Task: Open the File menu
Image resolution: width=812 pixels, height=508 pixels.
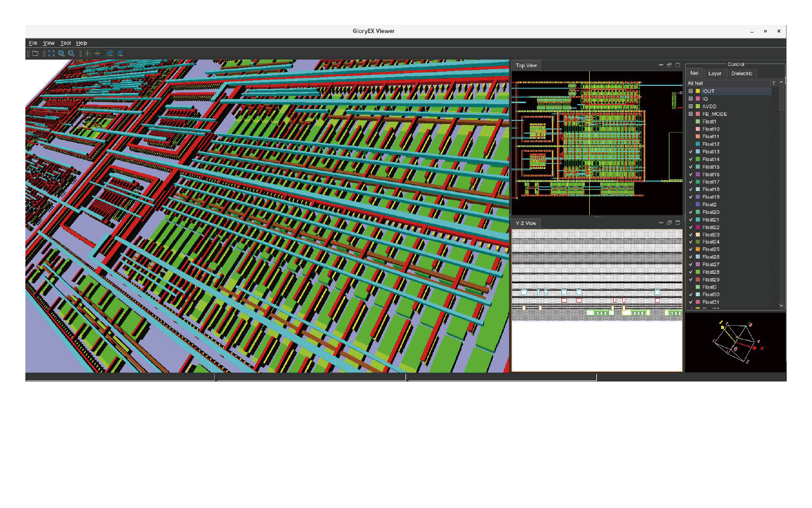Action: [33, 43]
